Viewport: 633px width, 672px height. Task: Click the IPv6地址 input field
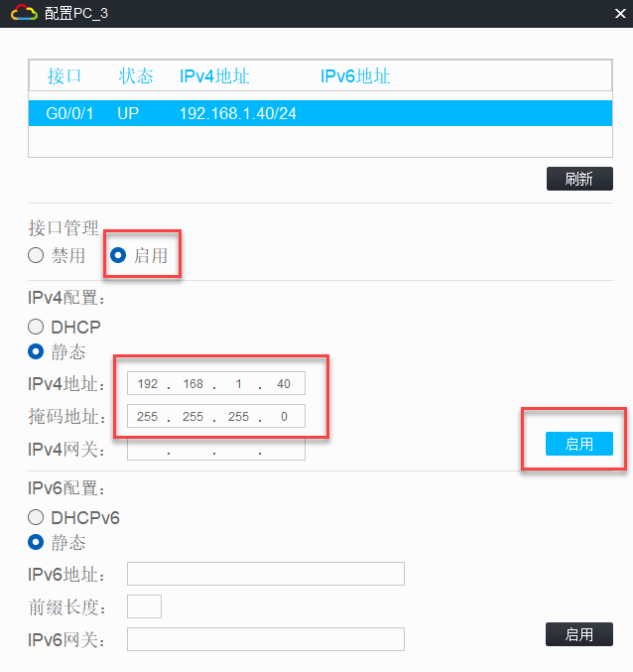(x=265, y=574)
